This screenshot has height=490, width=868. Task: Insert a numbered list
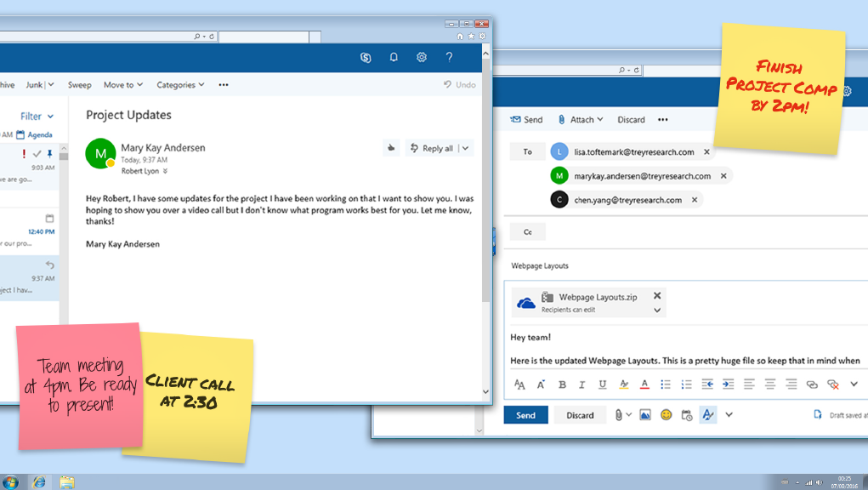(x=686, y=385)
